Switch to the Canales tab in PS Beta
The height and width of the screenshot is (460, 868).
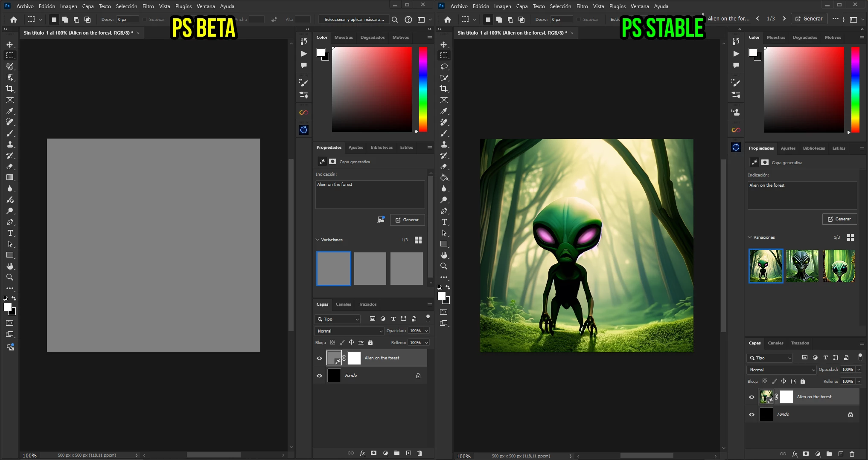click(343, 304)
